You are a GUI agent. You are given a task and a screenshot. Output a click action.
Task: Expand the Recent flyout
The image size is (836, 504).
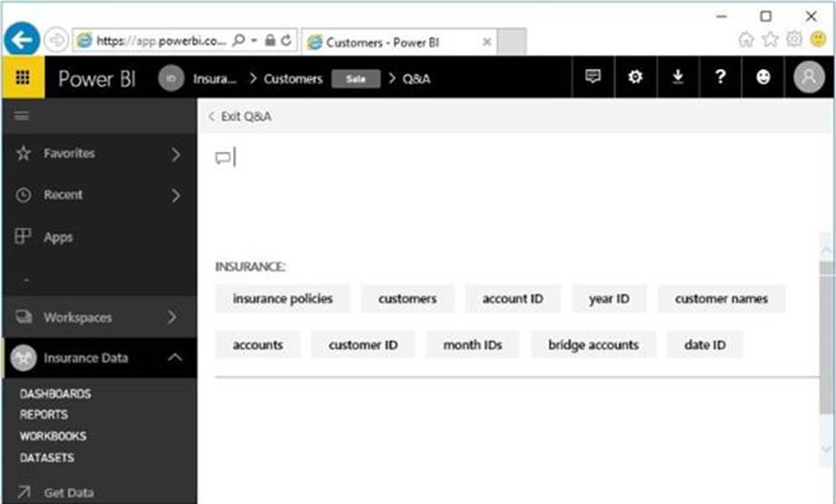pyautogui.click(x=175, y=195)
